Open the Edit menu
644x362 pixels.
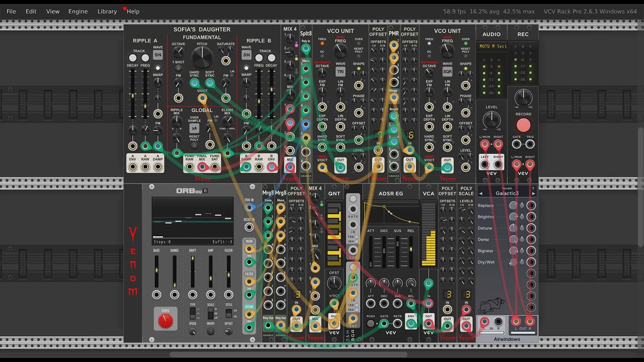coord(31,11)
